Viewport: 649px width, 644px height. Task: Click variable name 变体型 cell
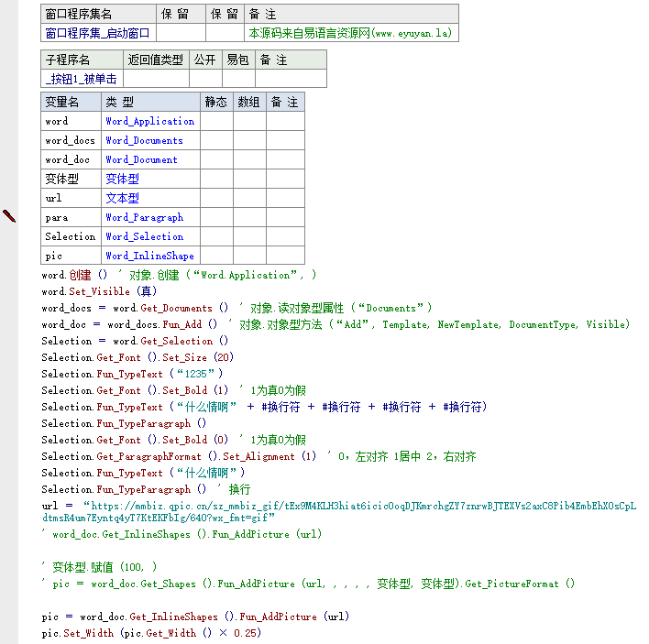pyautogui.click(x=71, y=179)
